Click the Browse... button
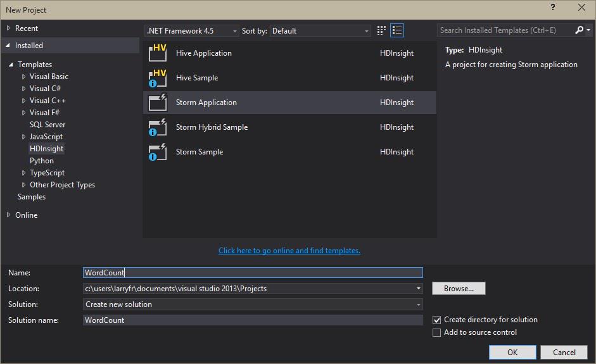This screenshot has height=364, width=596. (x=459, y=289)
